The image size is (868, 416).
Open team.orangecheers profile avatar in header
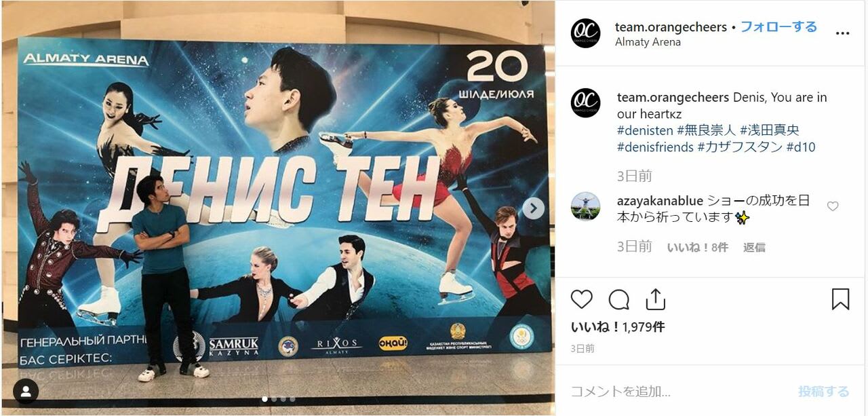[x=585, y=33]
